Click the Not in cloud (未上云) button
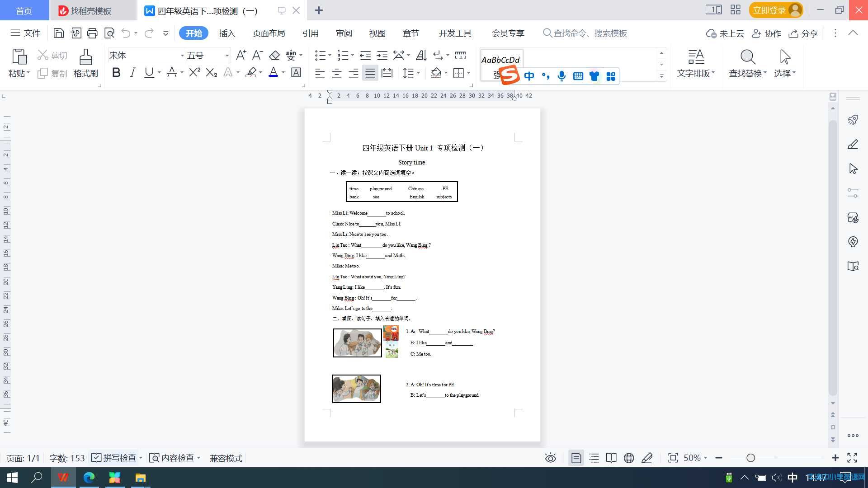 click(725, 33)
